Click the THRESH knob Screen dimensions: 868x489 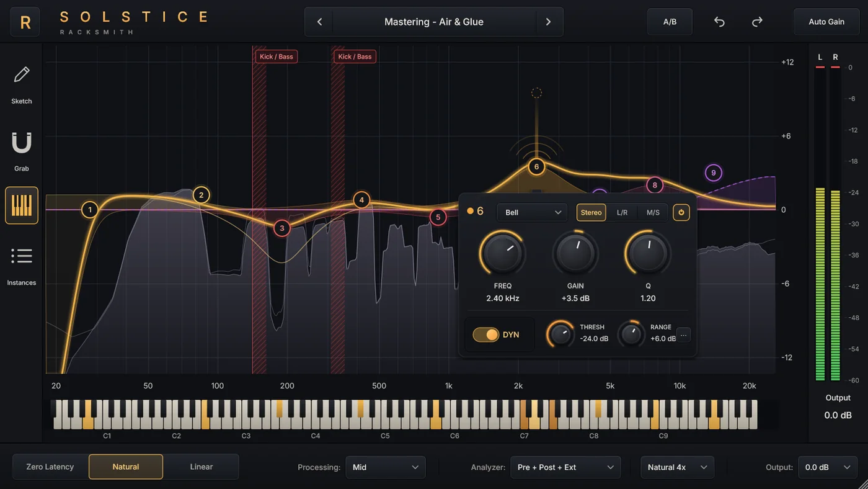pyautogui.click(x=560, y=334)
